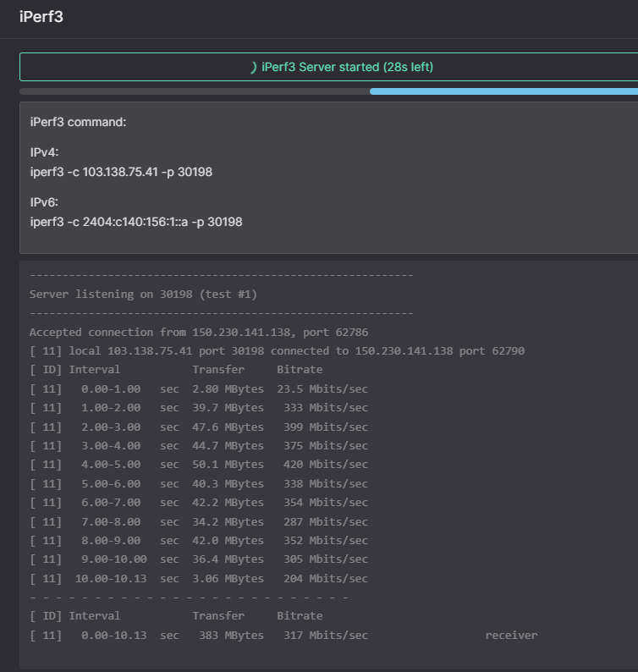Click the 7.00-8.00 sec interval row

(x=199, y=521)
